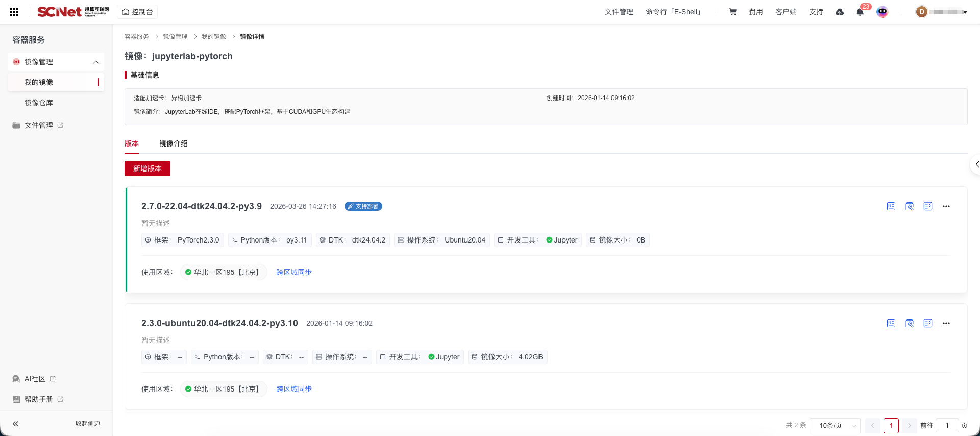Open the 10条/页 page size dropdown

(x=836, y=425)
